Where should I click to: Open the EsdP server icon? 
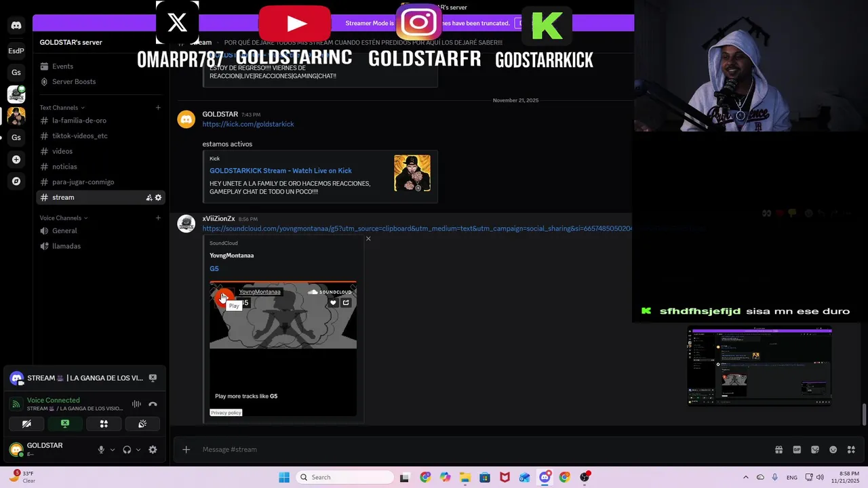(x=16, y=51)
